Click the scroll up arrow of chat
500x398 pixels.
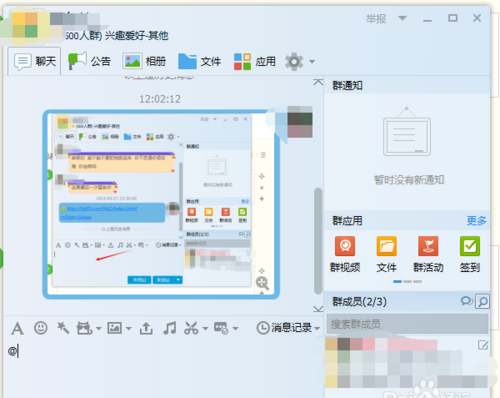(318, 82)
